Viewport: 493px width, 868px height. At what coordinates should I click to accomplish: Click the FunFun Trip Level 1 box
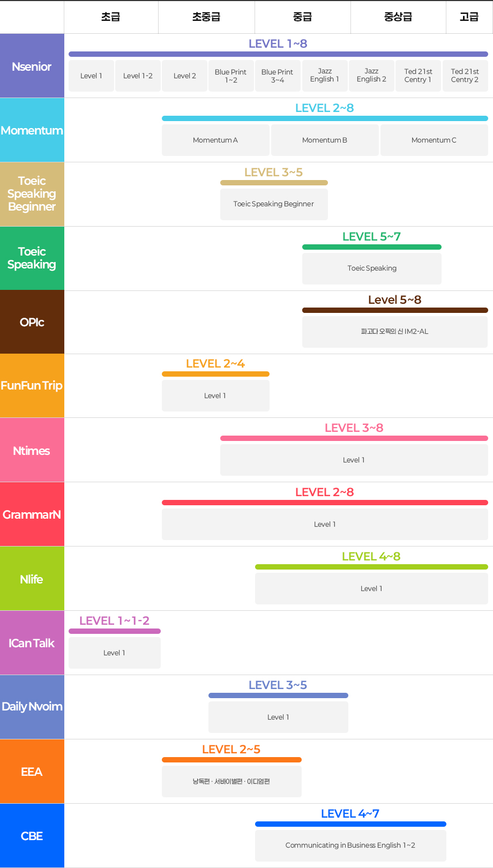point(215,395)
